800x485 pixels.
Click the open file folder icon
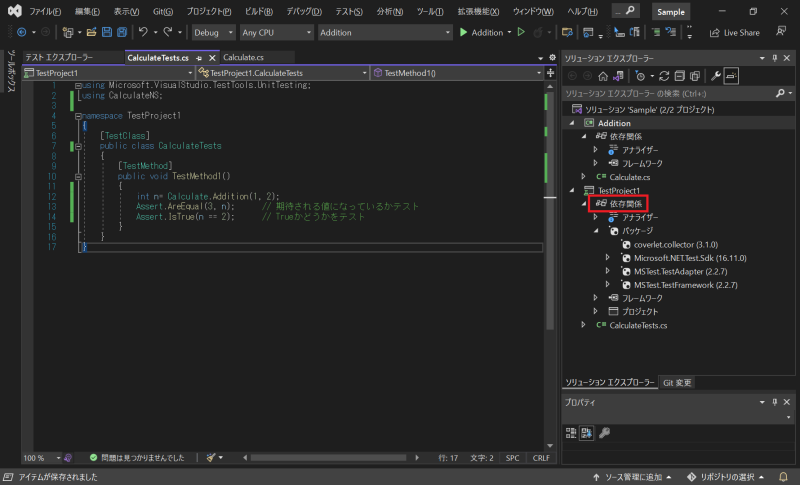click(91, 32)
